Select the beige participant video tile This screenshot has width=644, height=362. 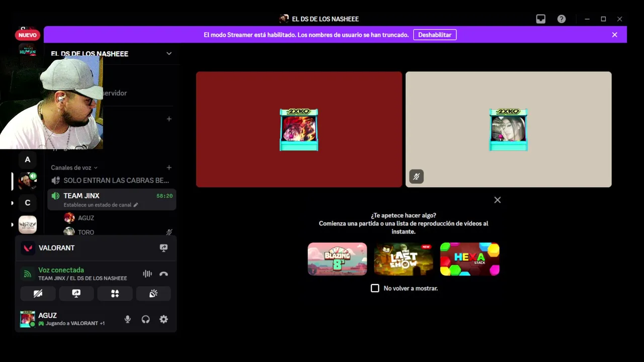click(x=509, y=129)
